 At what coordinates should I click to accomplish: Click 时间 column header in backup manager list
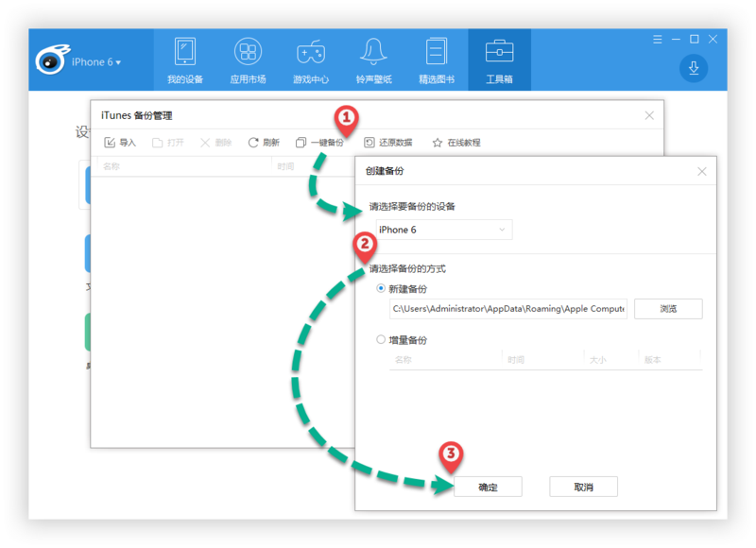coord(285,166)
